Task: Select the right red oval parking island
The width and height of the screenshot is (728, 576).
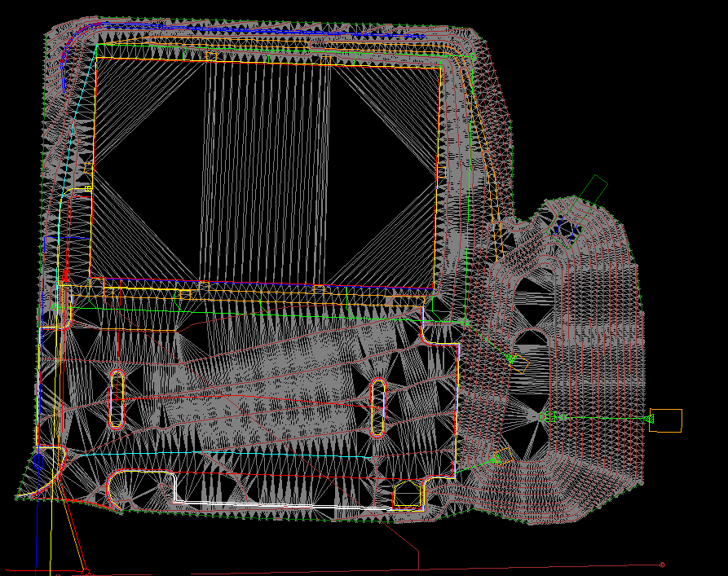Action: pyautogui.click(x=378, y=407)
